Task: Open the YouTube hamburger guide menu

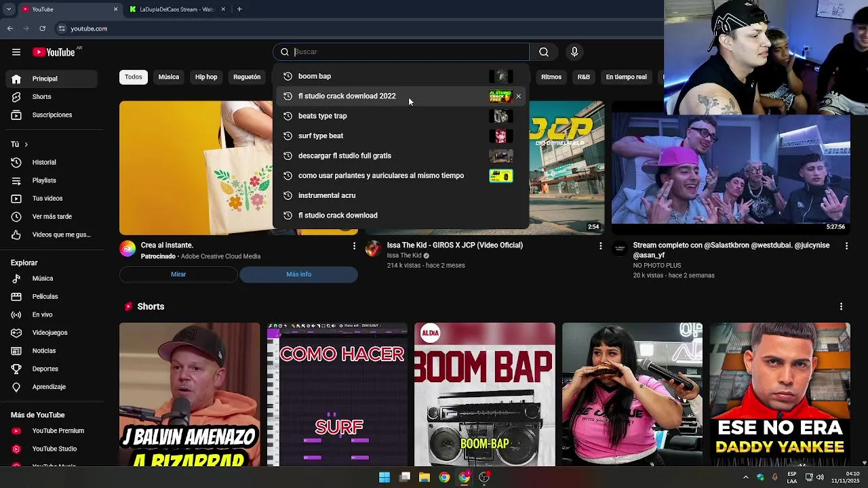Action: coord(16,52)
